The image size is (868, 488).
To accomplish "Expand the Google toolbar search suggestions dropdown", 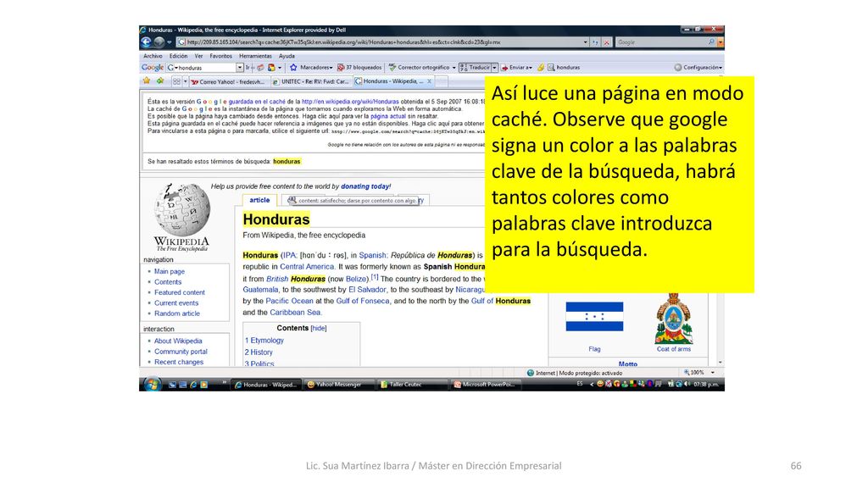I will [x=240, y=68].
